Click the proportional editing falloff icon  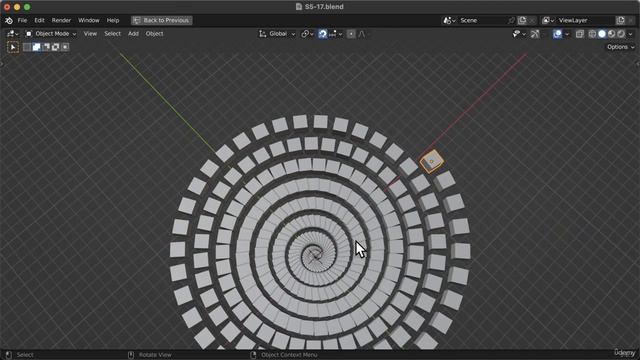tap(362, 34)
